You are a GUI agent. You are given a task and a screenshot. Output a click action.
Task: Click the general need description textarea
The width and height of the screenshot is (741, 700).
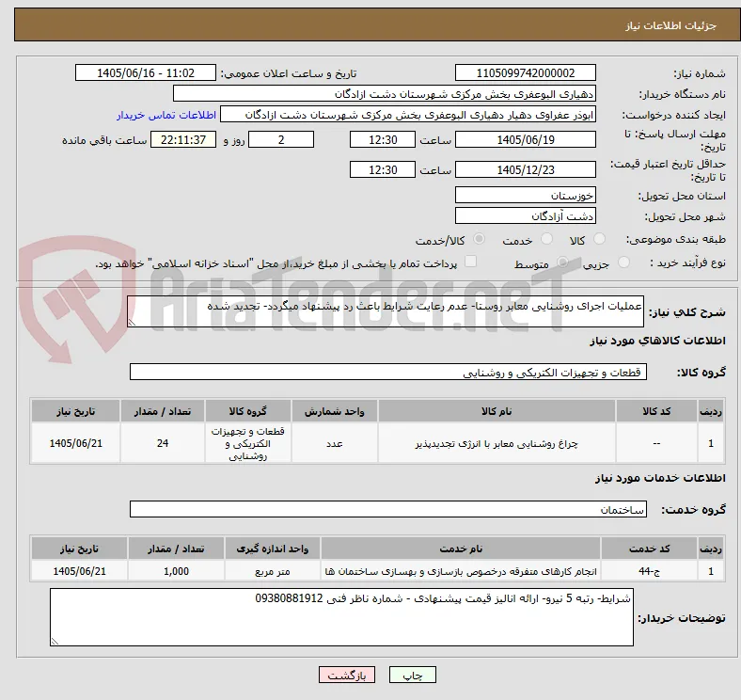[x=386, y=311]
